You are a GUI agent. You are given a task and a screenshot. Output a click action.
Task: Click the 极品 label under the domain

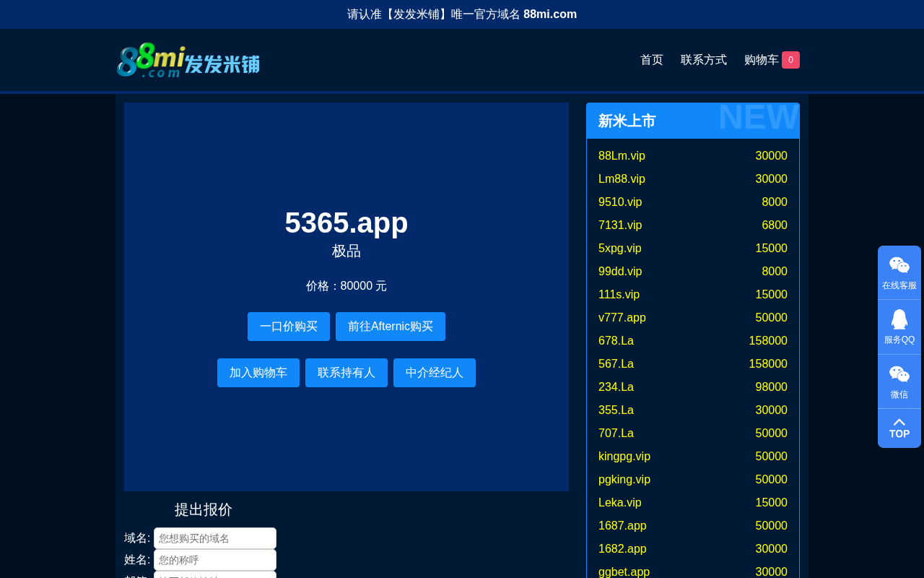coord(346,251)
